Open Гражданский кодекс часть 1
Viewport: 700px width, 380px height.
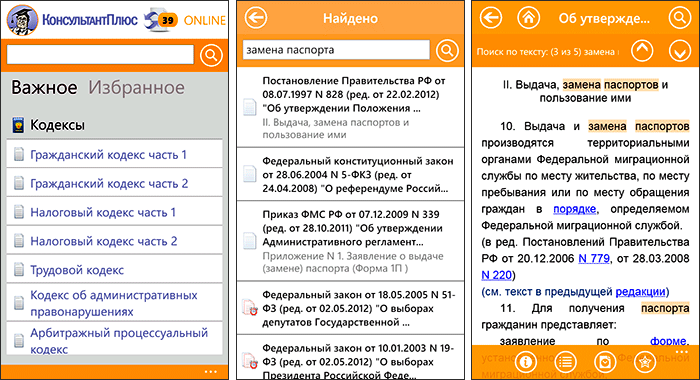[x=114, y=155]
